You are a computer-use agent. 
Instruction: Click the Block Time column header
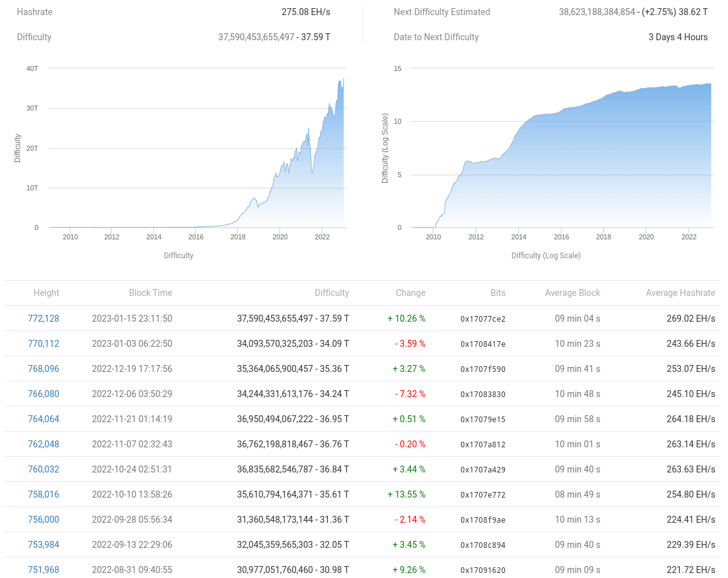(x=151, y=293)
